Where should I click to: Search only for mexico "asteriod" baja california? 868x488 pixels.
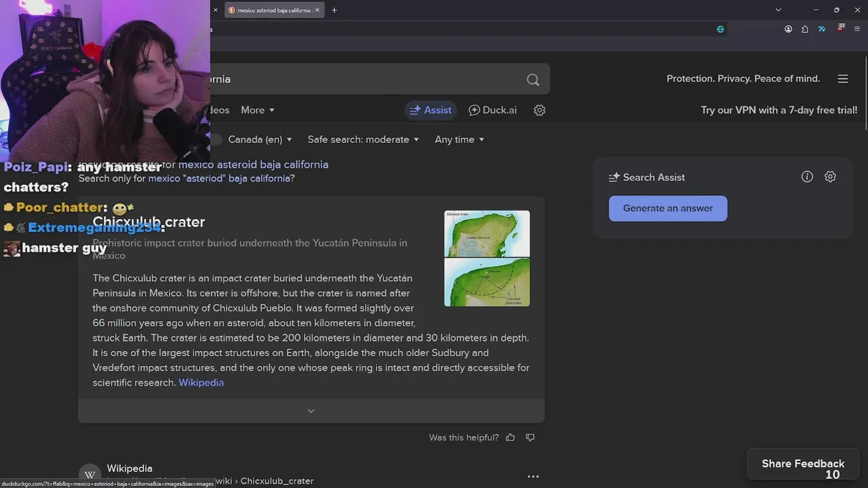pyautogui.click(x=222, y=178)
